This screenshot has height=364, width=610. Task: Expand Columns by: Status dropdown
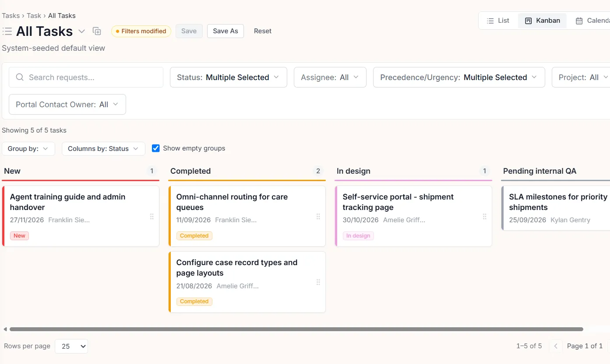[103, 149]
